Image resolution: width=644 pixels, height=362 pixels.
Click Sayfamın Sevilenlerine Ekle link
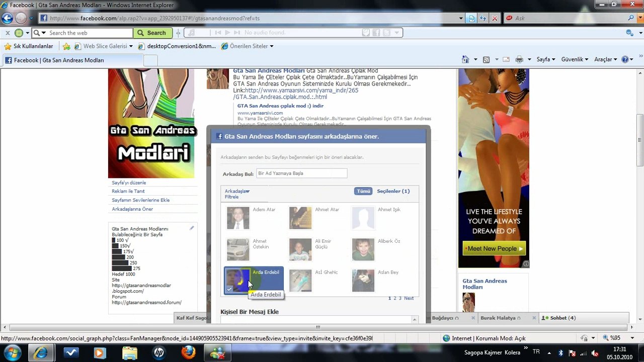(140, 200)
